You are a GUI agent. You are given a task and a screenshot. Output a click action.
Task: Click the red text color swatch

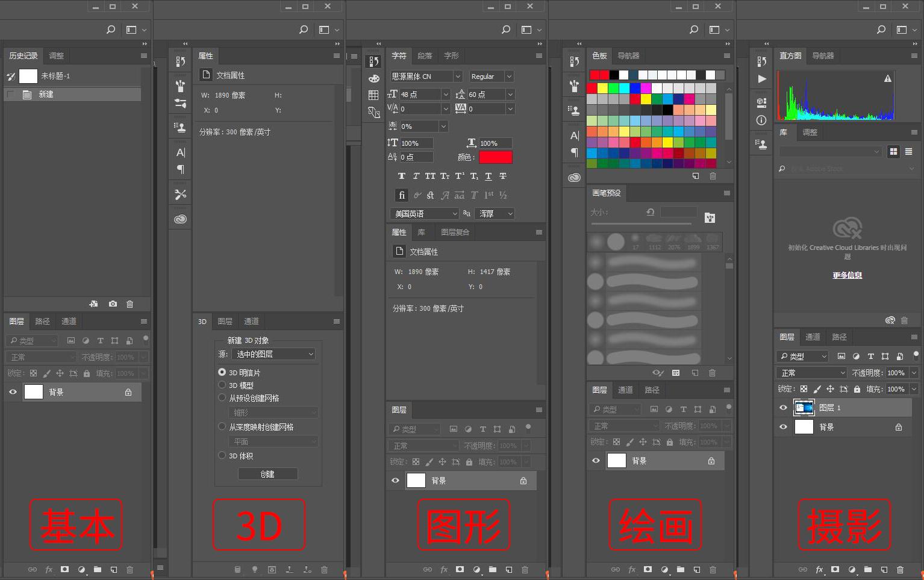(495, 157)
